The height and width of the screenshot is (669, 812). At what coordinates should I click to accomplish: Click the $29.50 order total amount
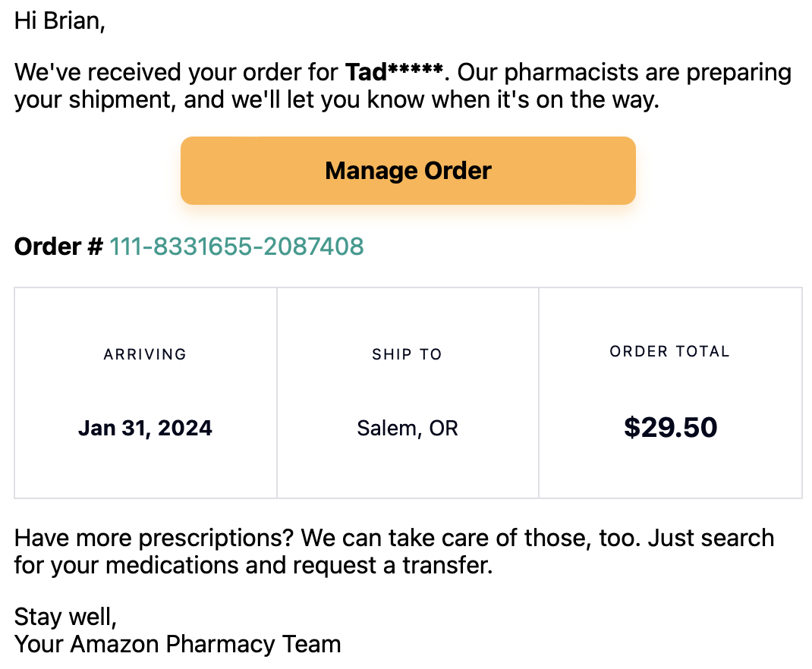point(670,428)
